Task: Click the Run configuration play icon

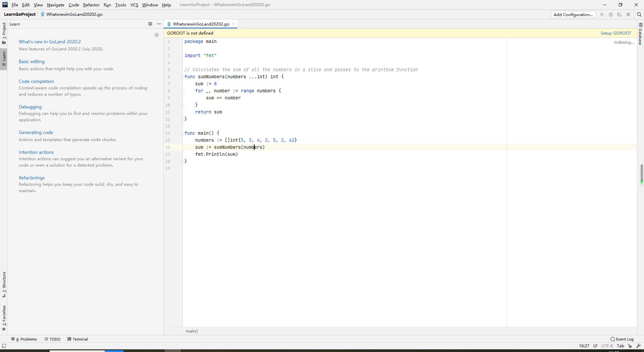Action: [602, 14]
